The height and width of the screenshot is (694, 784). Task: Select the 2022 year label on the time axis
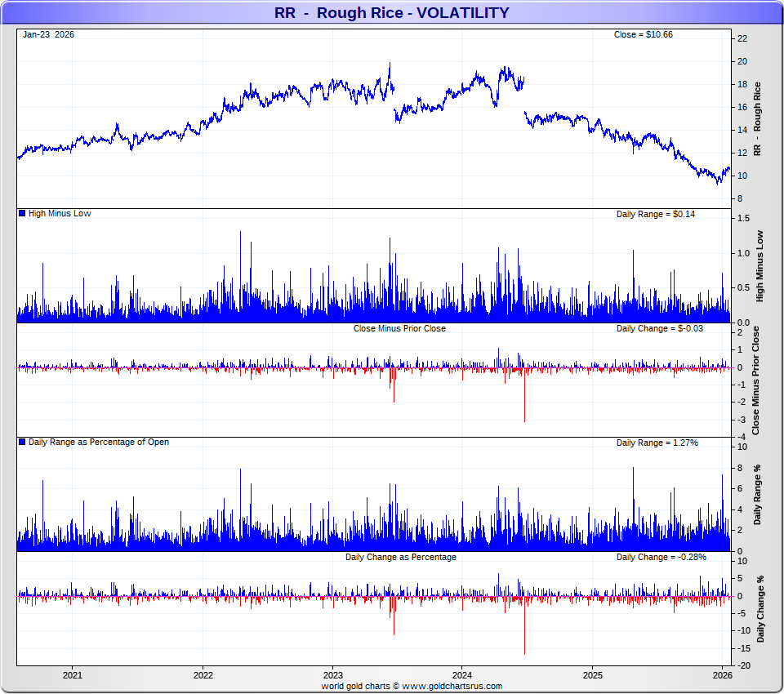click(203, 675)
